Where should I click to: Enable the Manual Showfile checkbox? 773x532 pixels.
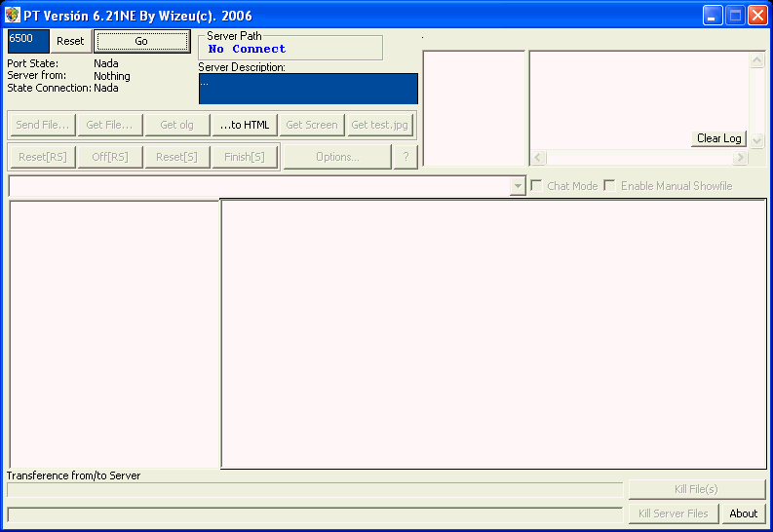[x=610, y=186]
